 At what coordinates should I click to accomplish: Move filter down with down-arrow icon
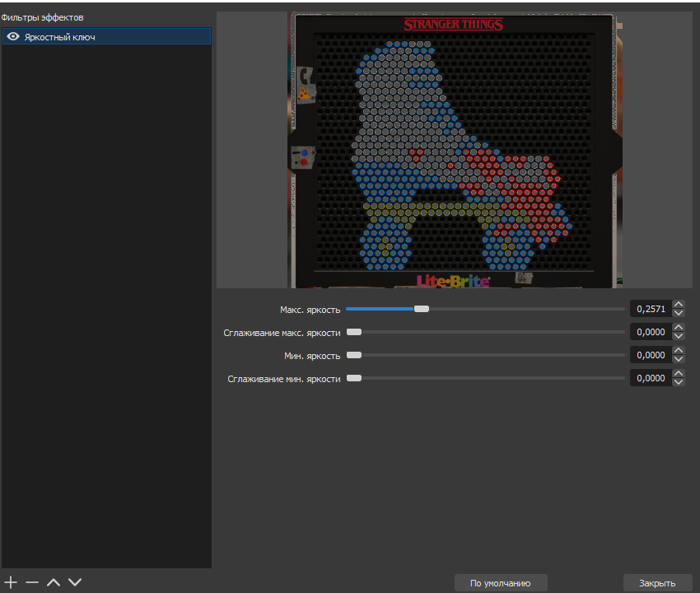pos(75,582)
